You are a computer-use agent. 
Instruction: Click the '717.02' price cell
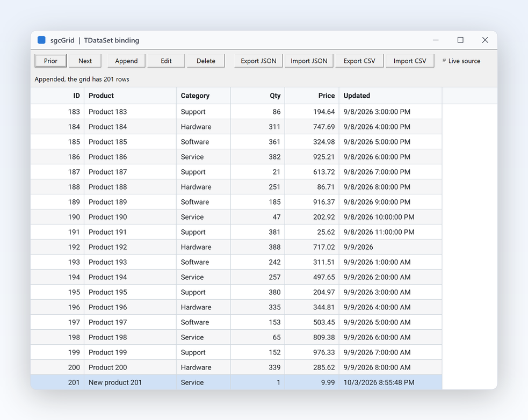(x=312, y=247)
